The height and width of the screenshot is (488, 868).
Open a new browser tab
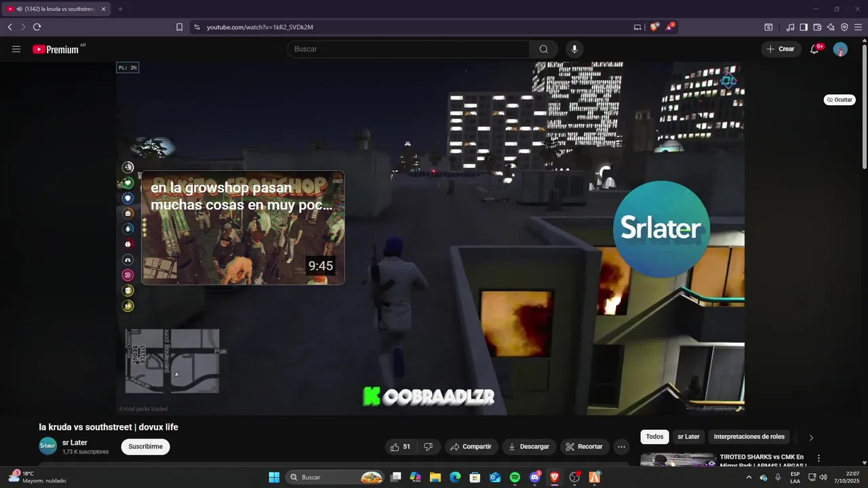(x=120, y=9)
